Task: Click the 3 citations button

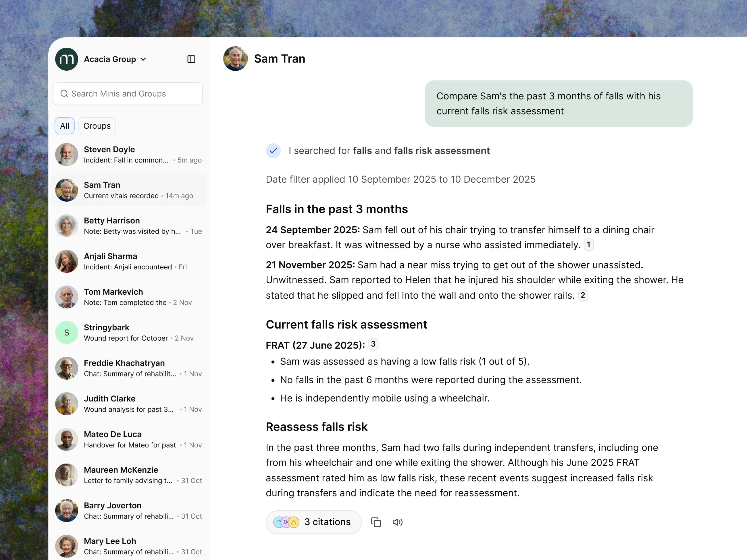Action: 314,522
